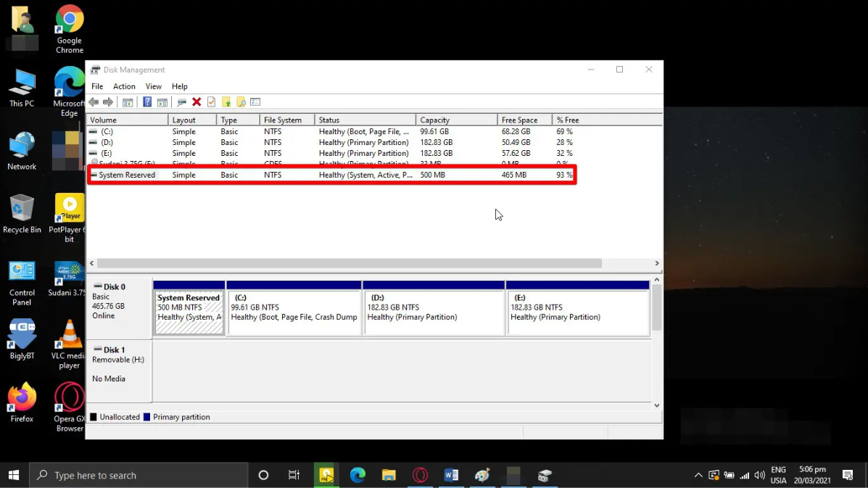Open the Action menu

point(124,86)
